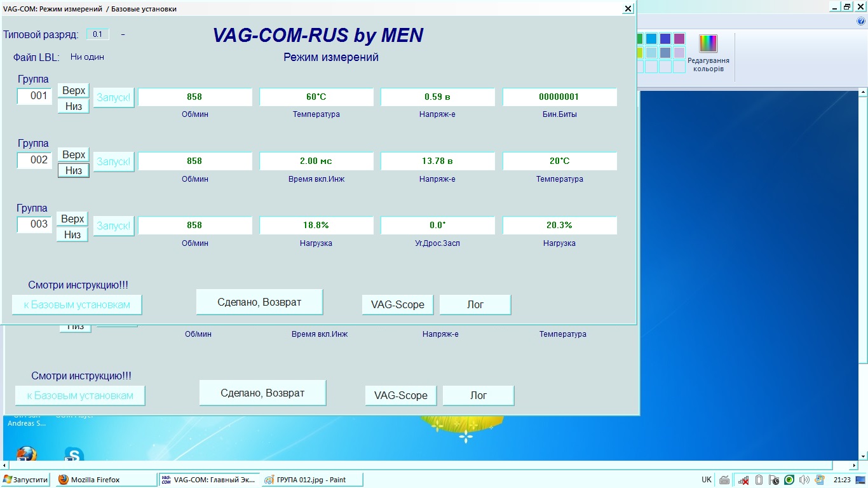Image resolution: width=868 pixels, height=488 pixels.
Task: Switch to VAG-COM taskbar button
Action: click(x=208, y=480)
